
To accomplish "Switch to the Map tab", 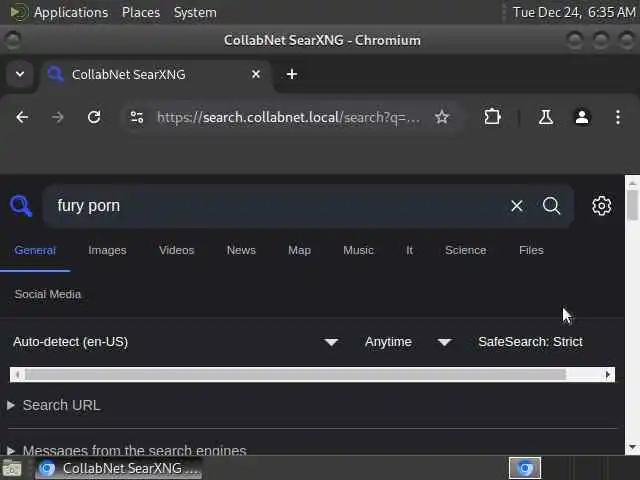I will click(299, 250).
